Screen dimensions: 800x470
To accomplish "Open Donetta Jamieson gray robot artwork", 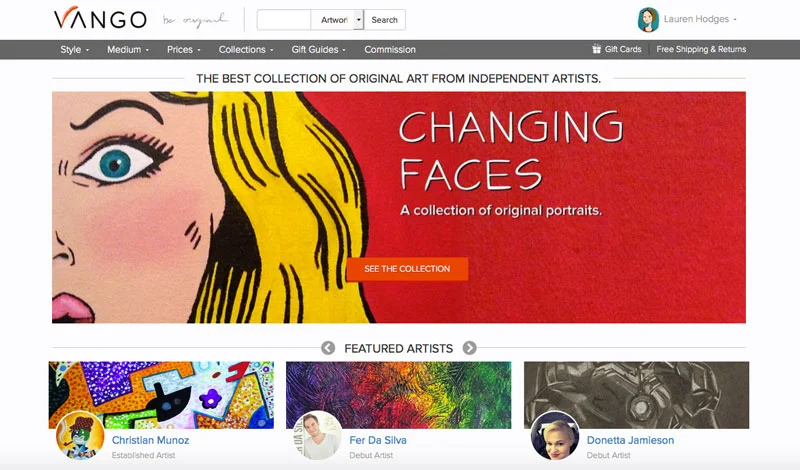I will 636,395.
